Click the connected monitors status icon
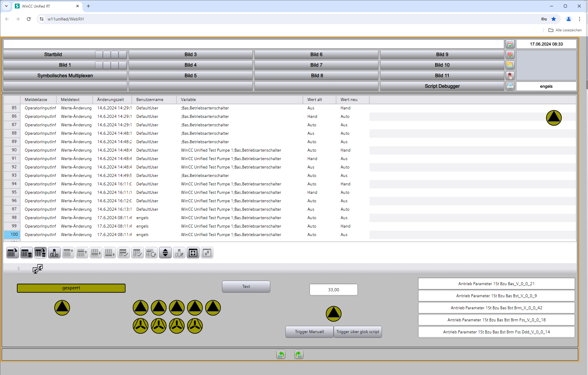Viewport: 588px width, 375px height. (x=38, y=269)
